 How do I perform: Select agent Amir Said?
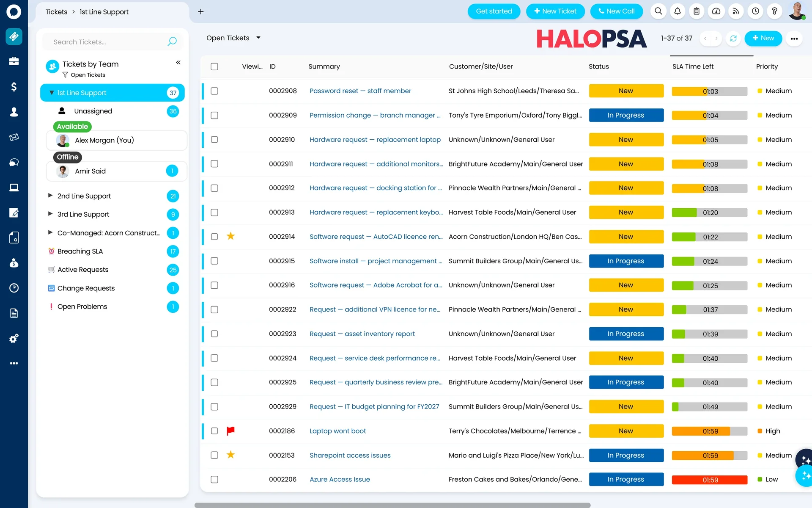[117, 171]
